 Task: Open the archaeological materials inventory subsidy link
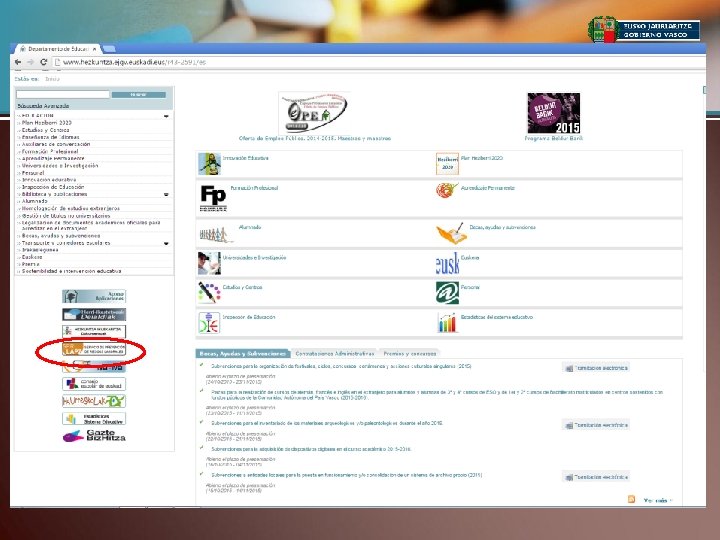[x=327, y=423]
